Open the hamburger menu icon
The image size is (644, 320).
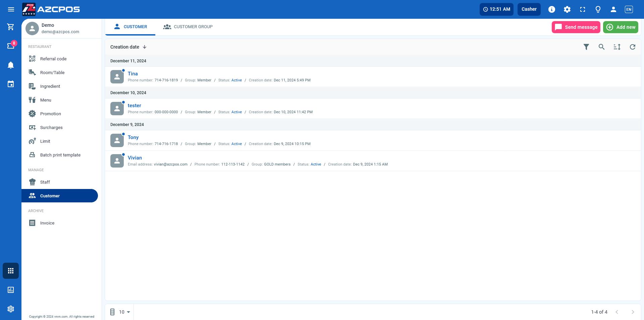(x=11, y=9)
